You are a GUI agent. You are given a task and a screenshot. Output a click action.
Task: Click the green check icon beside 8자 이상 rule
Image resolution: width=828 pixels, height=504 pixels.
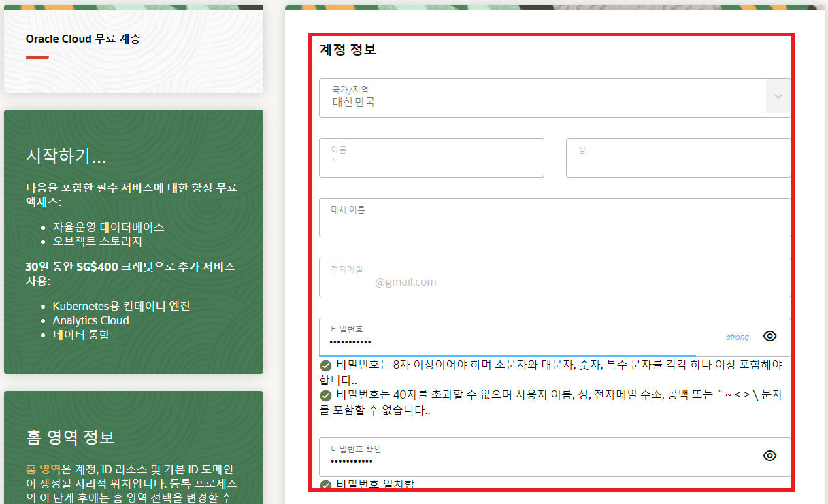pyautogui.click(x=326, y=365)
